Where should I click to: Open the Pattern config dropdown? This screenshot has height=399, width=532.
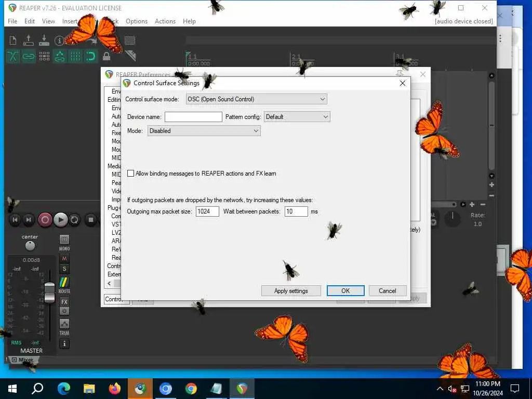coord(297,117)
